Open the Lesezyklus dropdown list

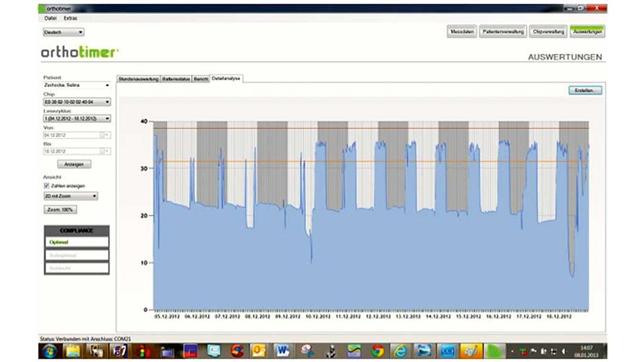(107, 118)
